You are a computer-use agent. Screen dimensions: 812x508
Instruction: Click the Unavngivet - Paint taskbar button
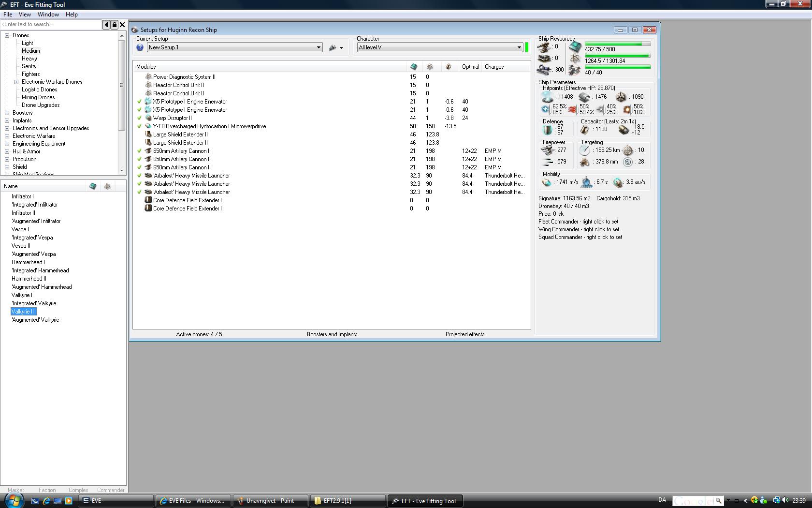[271, 501]
